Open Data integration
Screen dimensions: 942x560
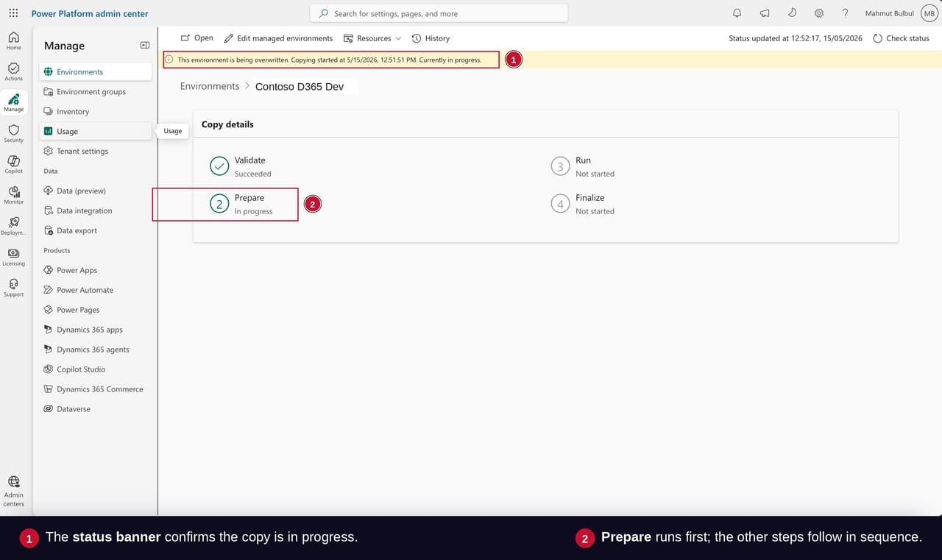click(x=96, y=210)
